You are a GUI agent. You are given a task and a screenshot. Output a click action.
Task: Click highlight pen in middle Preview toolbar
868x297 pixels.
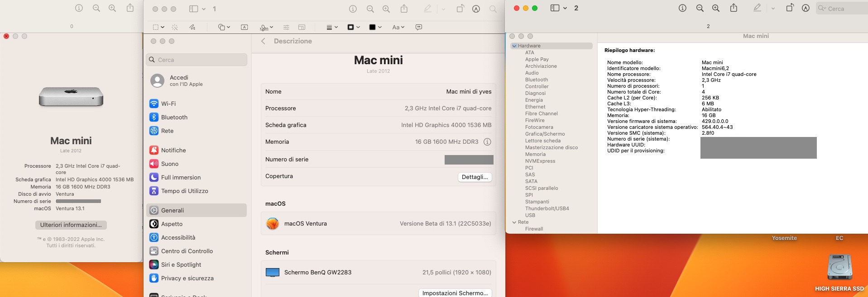427,9
